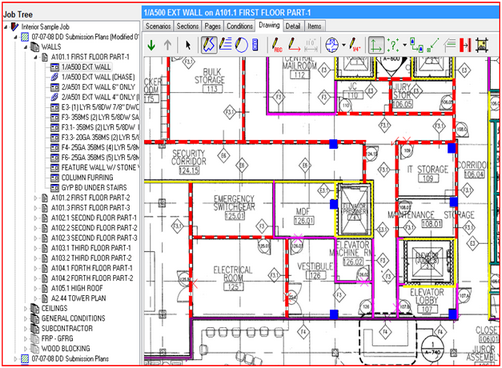Viewport: 502px width, 368px height.
Task: Click the fit-to-frame yellow image icon
Action: click(x=482, y=45)
